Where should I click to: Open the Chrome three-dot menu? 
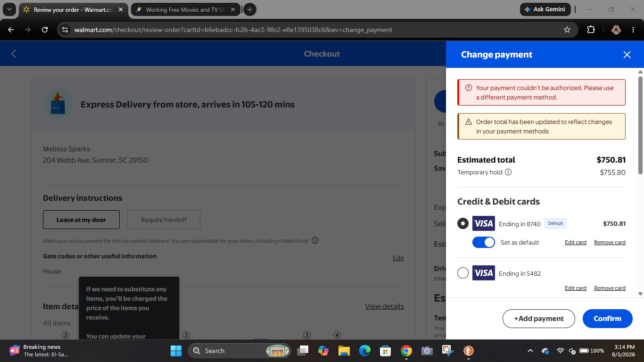pyautogui.click(x=633, y=30)
